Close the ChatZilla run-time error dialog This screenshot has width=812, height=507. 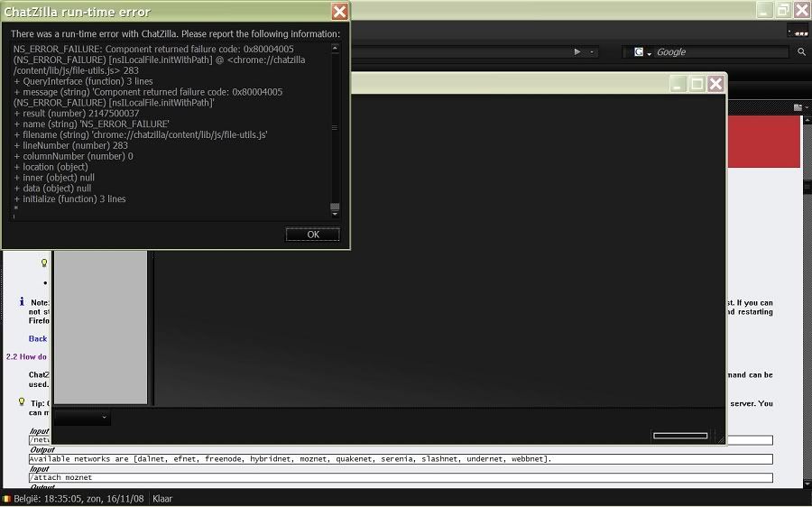click(x=339, y=12)
